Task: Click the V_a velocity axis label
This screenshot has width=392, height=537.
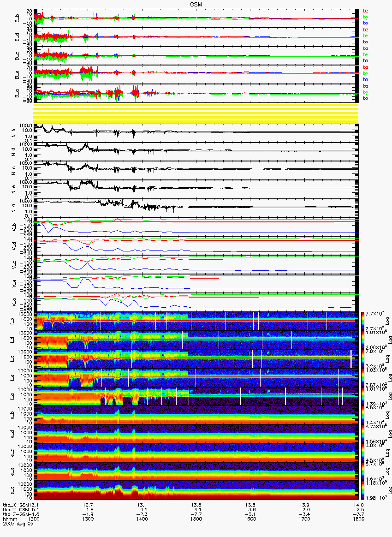Action: click(x=14, y=302)
